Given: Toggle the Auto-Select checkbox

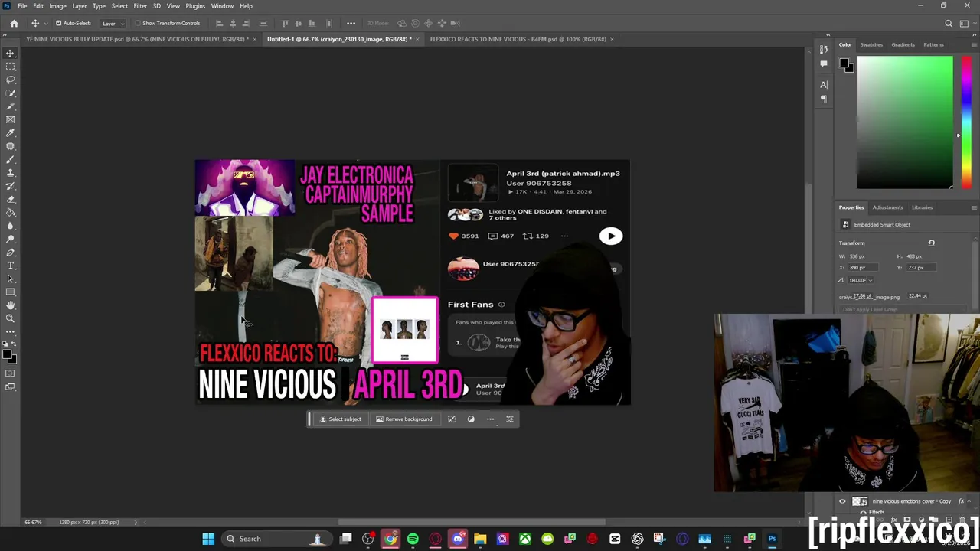Looking at the screenshot, I should [x=58, y=23].
